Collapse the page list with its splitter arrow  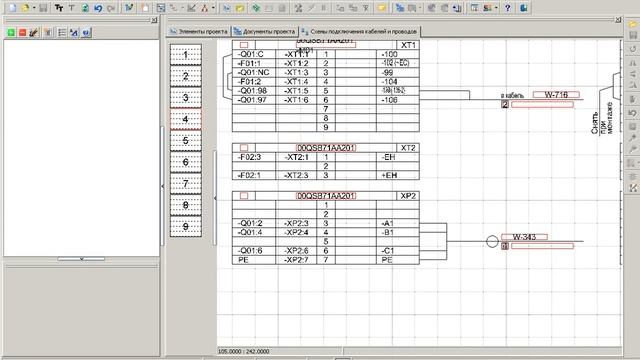pos(215,198)
